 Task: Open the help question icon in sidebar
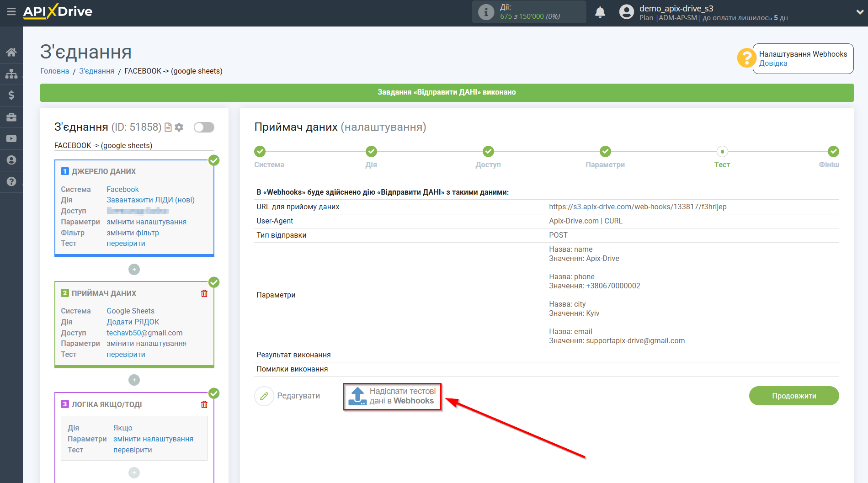11,181
